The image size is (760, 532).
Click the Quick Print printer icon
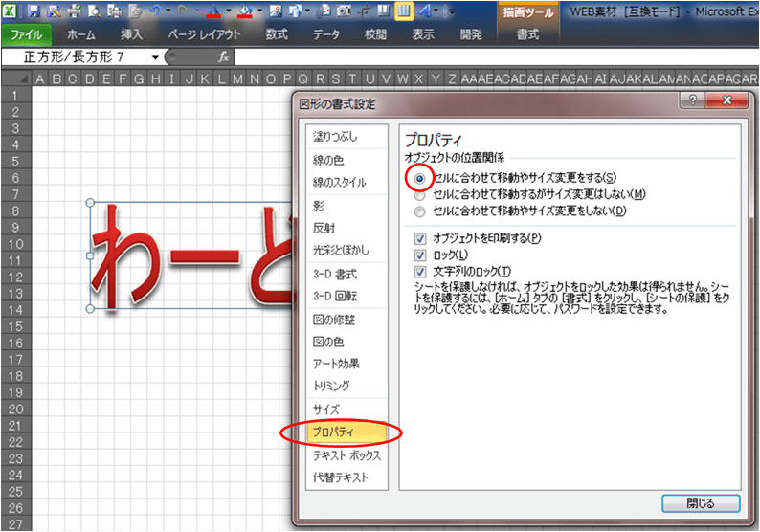[x=74, y=11]
